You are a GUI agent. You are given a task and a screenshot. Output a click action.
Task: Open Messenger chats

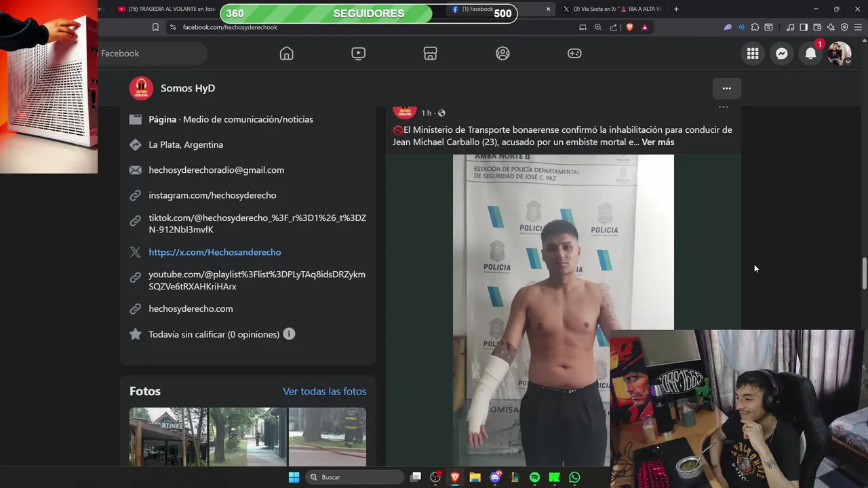tap(782, 54)
